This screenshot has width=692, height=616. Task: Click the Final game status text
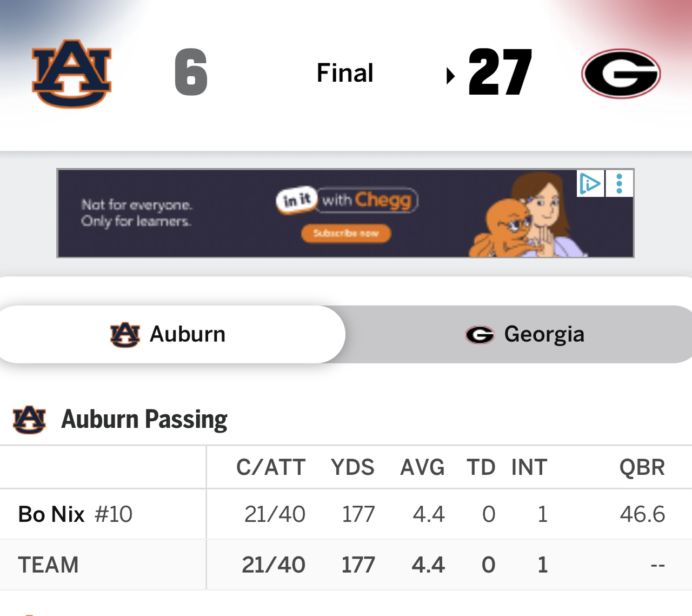pos(345,73)
